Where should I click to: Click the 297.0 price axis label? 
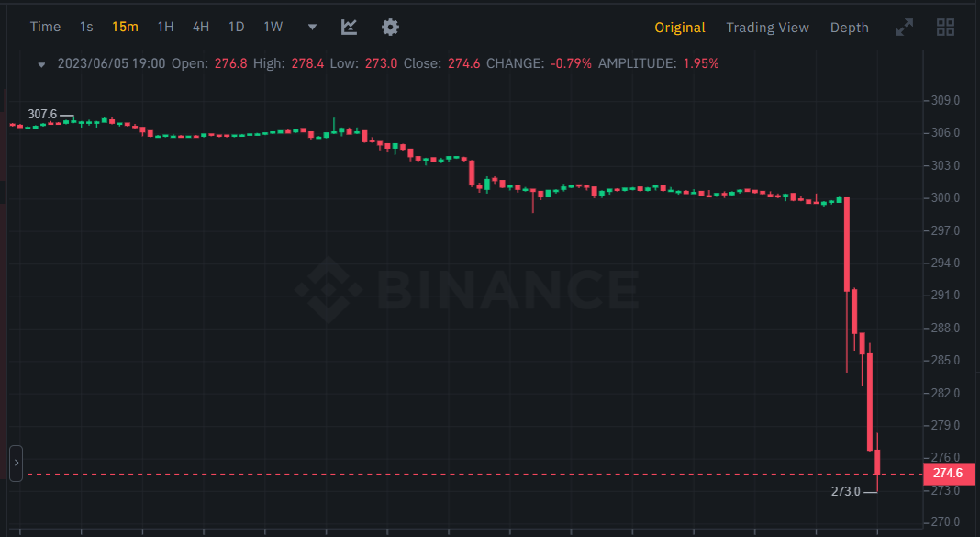click(945, 231)
